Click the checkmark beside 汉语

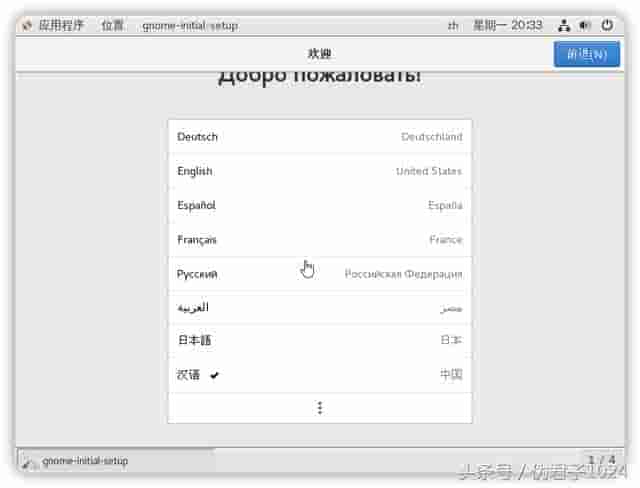pyautogui.click(x=214, y=375)
